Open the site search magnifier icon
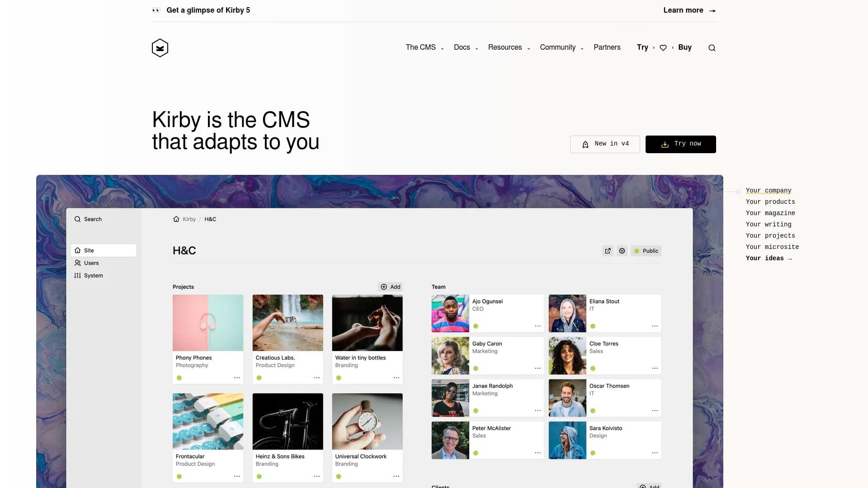This screenshot has height=488, width=868. tap(712, 48)
